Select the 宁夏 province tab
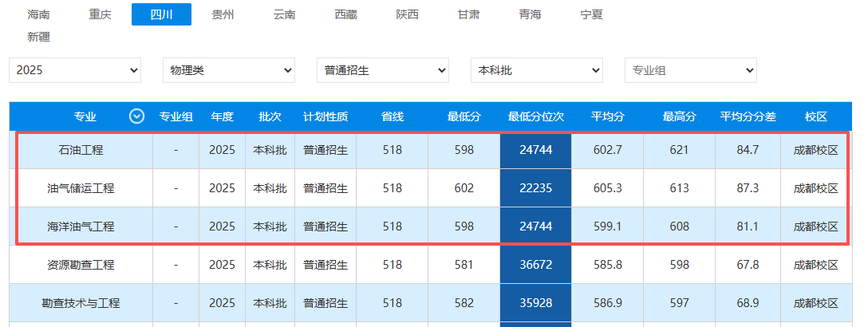Viewport: 868px width, 327px height. pyautogui.click(x=591, y=14)
